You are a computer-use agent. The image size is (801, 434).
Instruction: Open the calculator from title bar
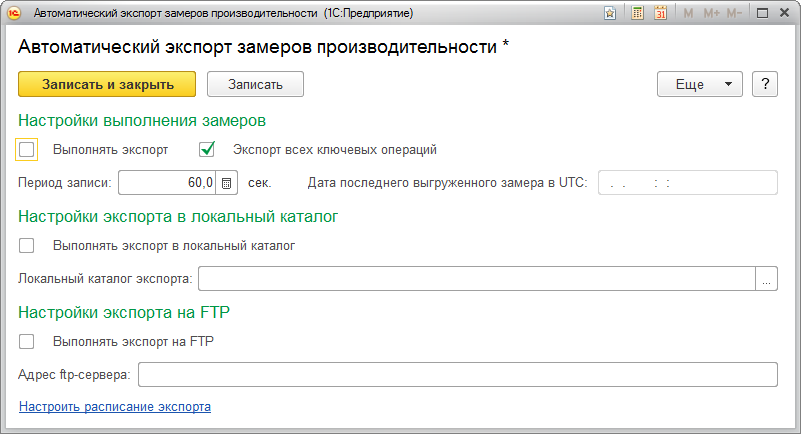pyautogui.click(x=638, y=15)
